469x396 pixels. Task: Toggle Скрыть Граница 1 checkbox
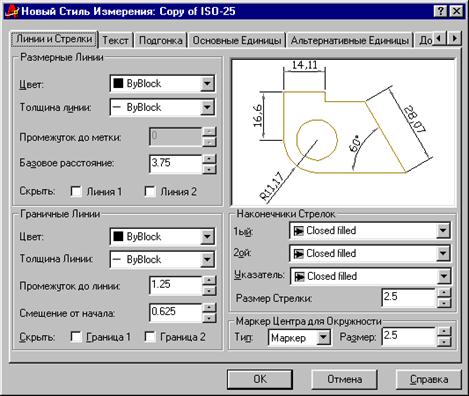tap(76, 337)
